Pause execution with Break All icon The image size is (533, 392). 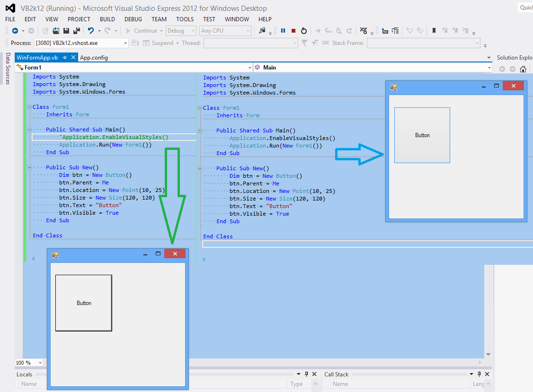283,31
